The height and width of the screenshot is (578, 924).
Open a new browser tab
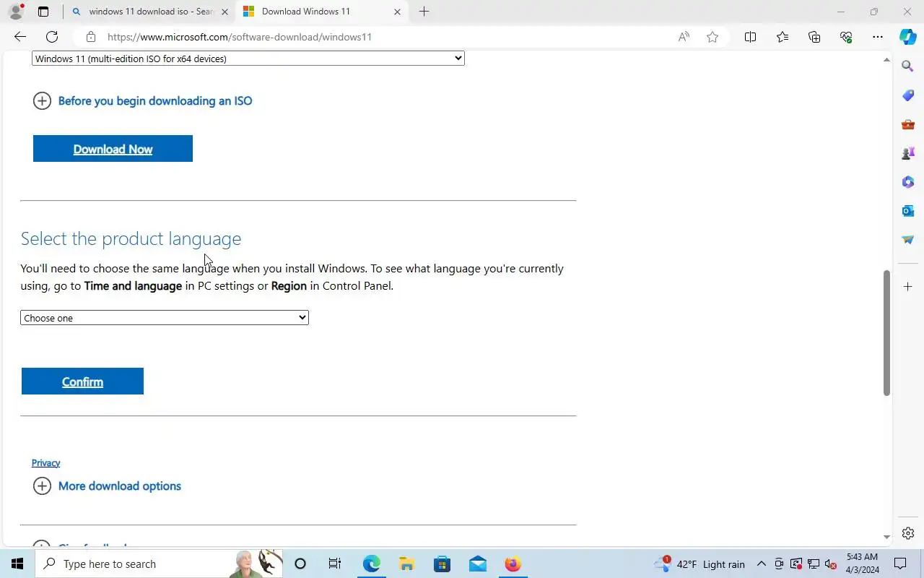[x=424, y=12]
